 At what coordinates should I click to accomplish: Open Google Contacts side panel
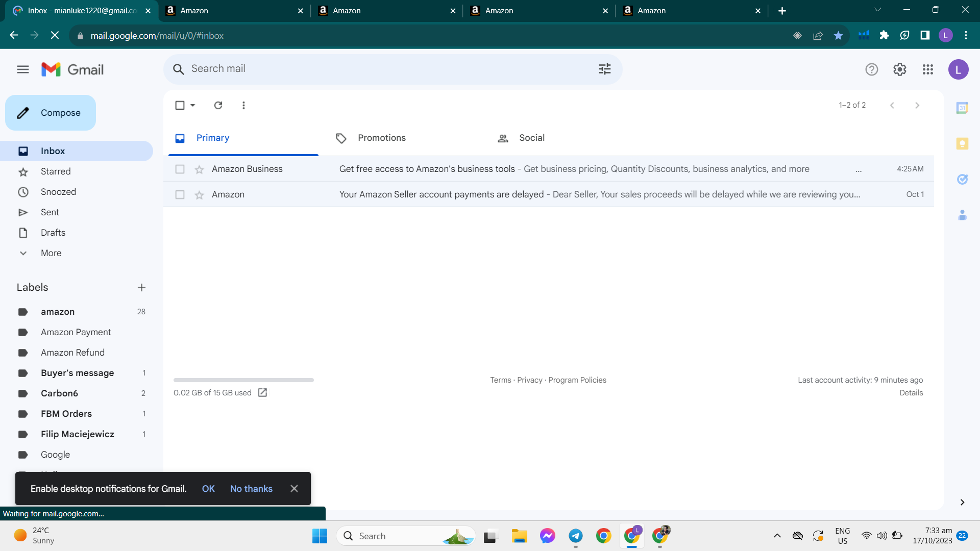point(962,215)
